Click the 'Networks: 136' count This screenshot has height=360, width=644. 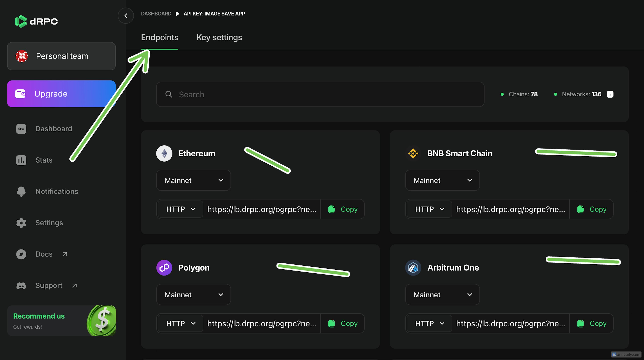tap(581, 94)
